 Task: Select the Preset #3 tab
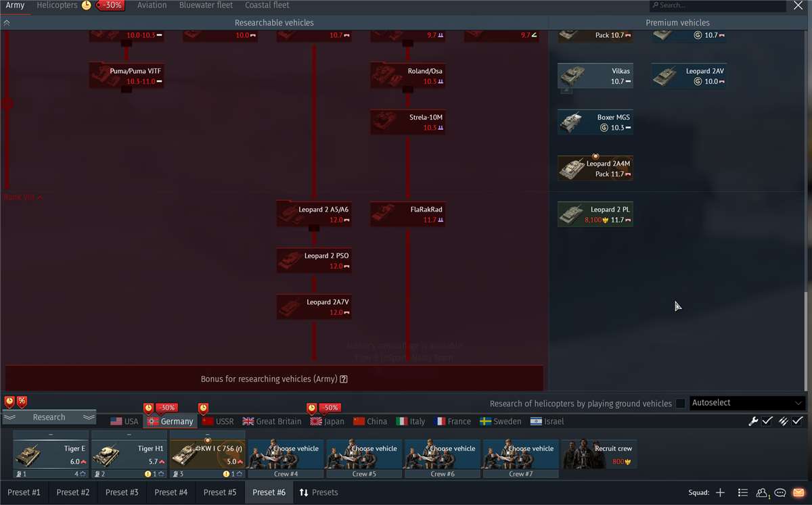[x=122, y=493]
